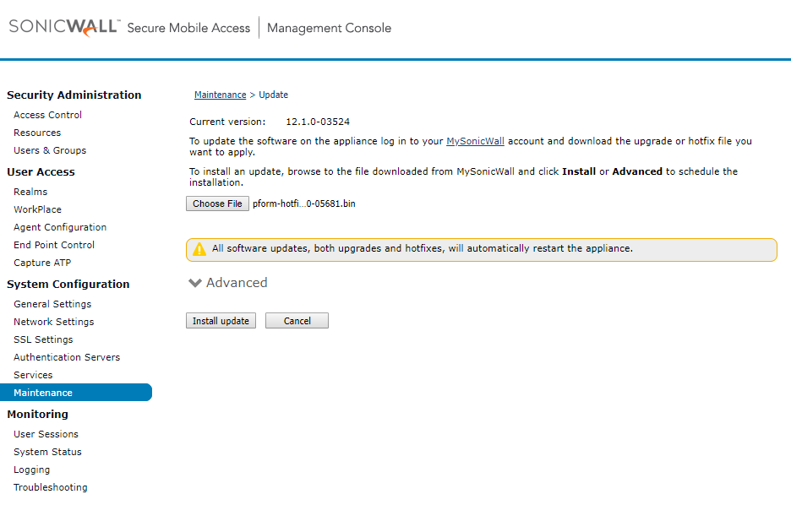This screenshot has height=532, width=791.
Task: Open Access Control in sidebar
Action: coord(47,115)
